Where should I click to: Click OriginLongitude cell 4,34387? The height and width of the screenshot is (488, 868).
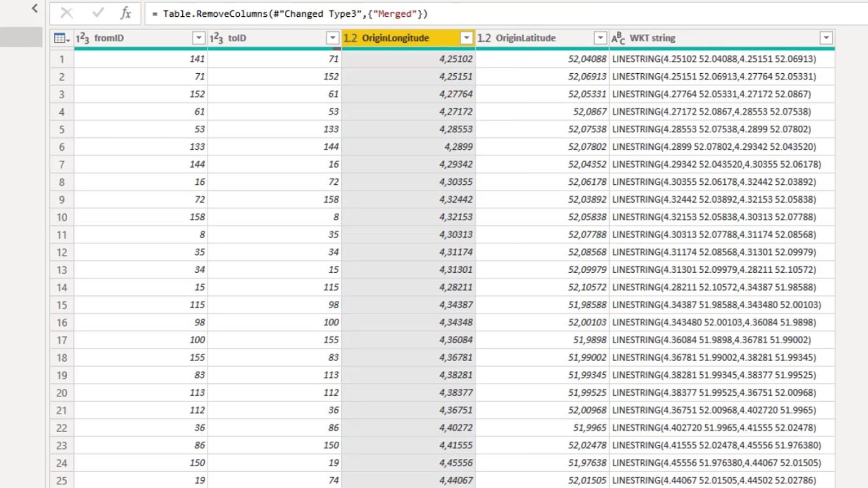409,305
